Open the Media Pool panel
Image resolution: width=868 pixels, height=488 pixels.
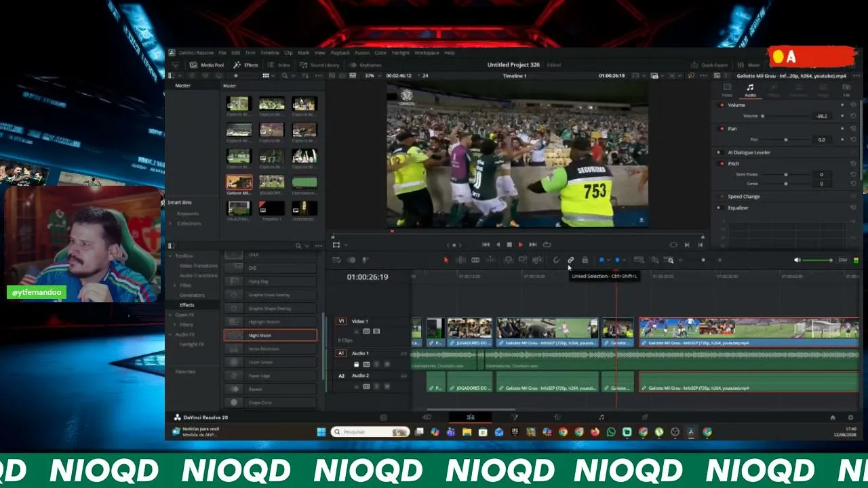click(x=206, y=65)
